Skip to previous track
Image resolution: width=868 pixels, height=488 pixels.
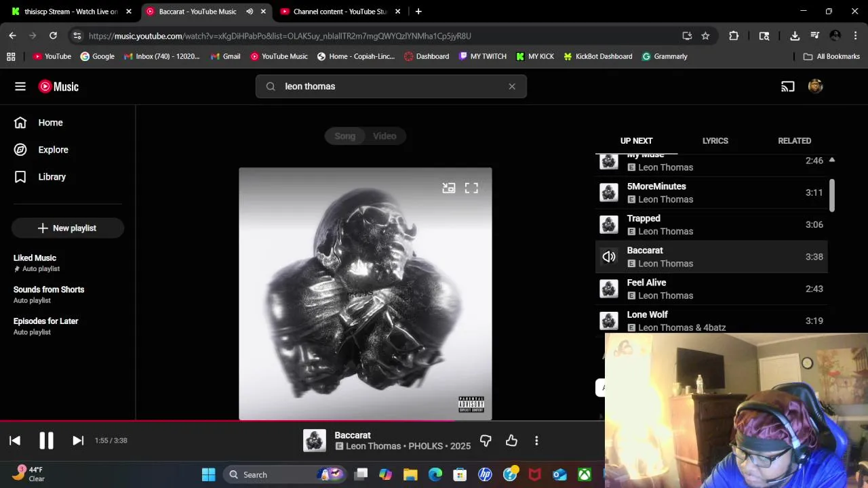click(x=15, y=441)
